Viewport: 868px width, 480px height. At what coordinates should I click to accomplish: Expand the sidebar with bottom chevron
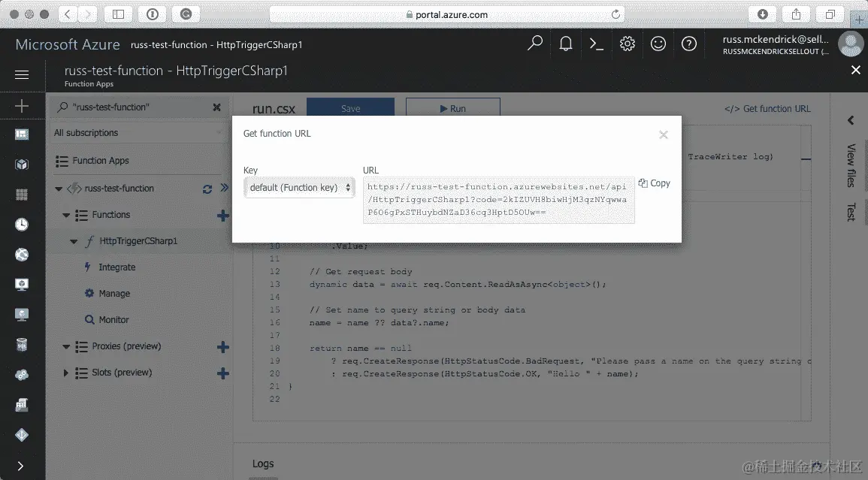[x=20, y=466]
